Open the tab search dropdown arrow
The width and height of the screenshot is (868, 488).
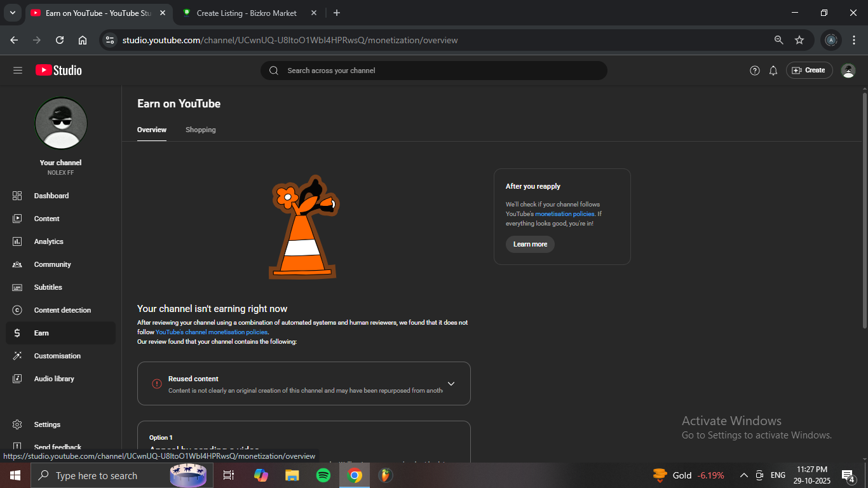[12, 13]
